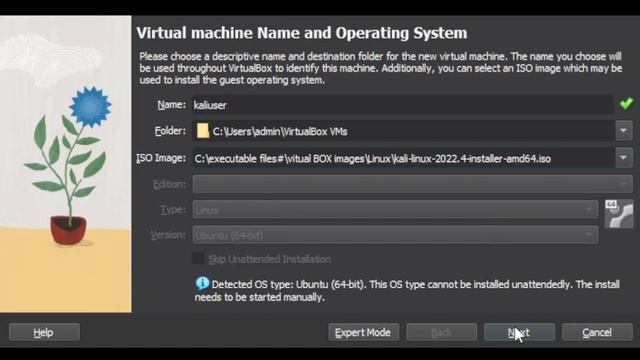
Task: Open the Folder dropdown arrow
Action: click(624, 131)
